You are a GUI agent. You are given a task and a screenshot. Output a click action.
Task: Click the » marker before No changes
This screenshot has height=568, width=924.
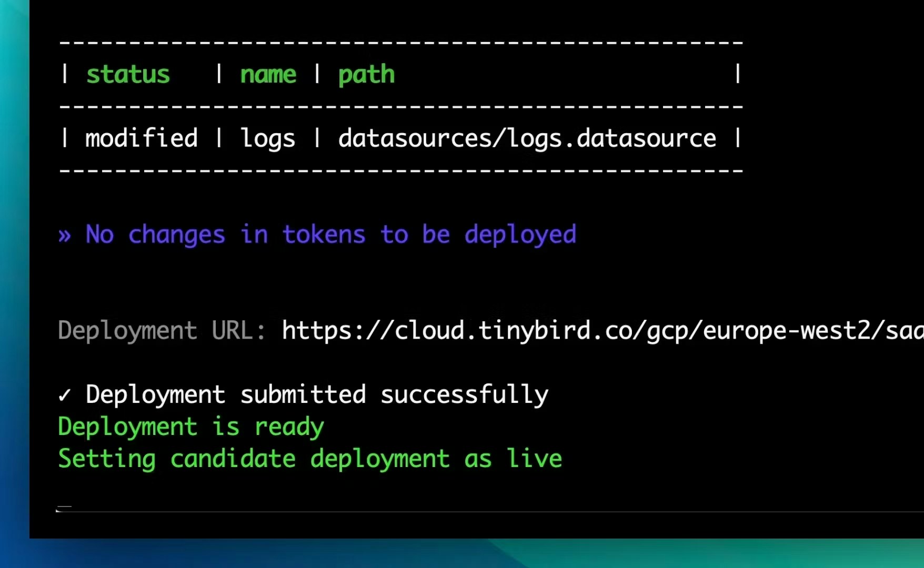point(64,236)
